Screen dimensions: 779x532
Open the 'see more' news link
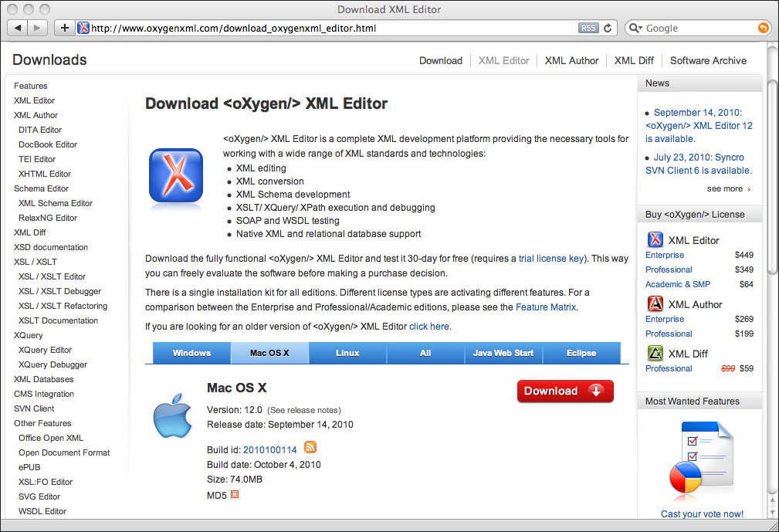point(725,188)
